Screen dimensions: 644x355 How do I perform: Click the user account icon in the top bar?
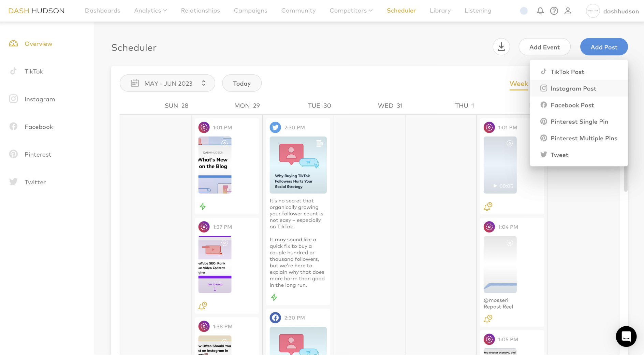(568, 11)
